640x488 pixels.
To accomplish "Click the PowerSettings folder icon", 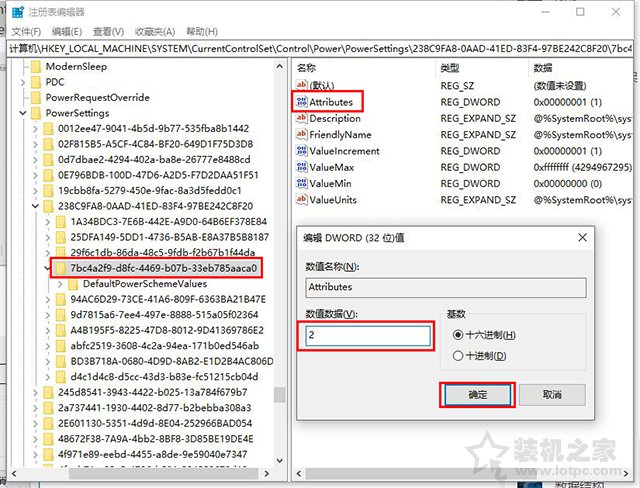I will 36,113.
